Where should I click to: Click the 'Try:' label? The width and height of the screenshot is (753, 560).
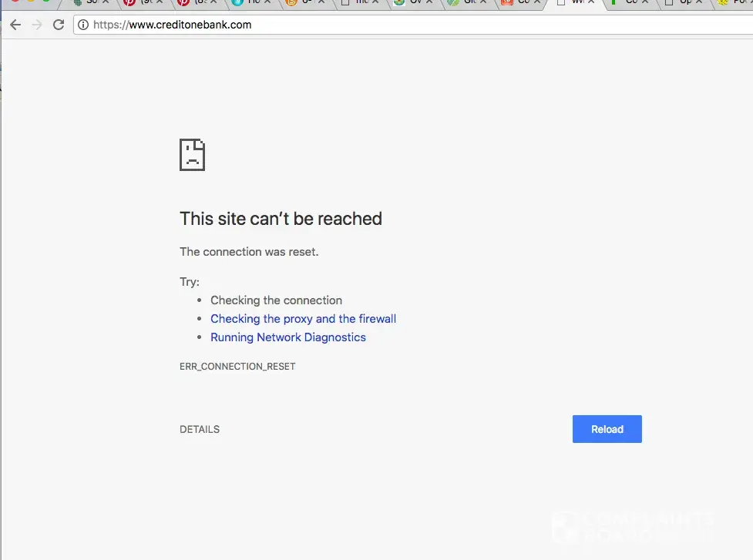point(189,282)
